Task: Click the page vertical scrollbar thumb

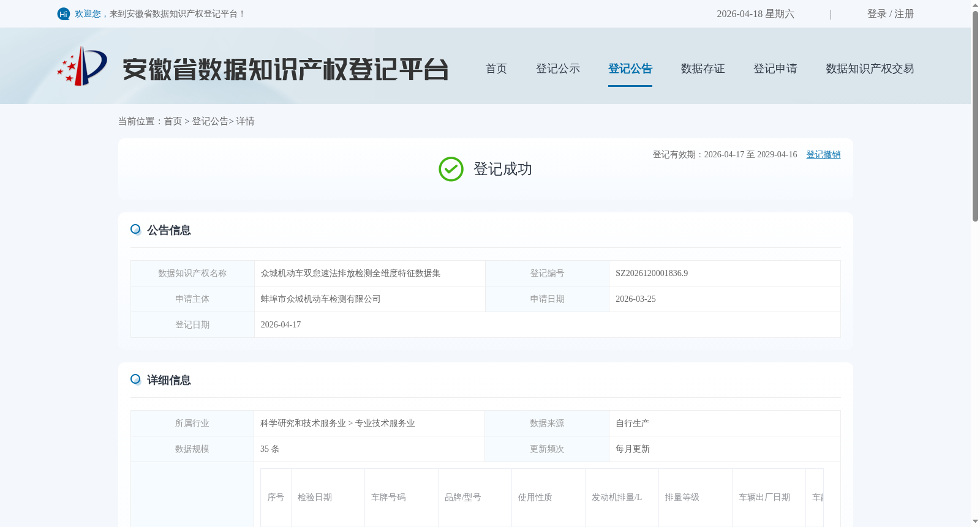Action: click(975, 116)
